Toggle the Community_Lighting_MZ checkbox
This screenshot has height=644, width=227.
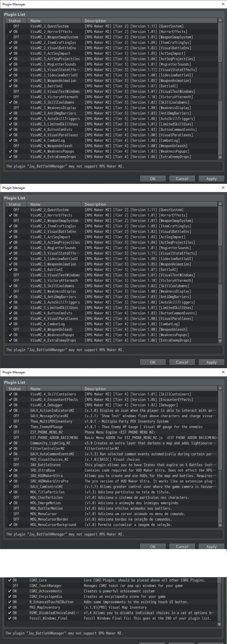[10, 443]
